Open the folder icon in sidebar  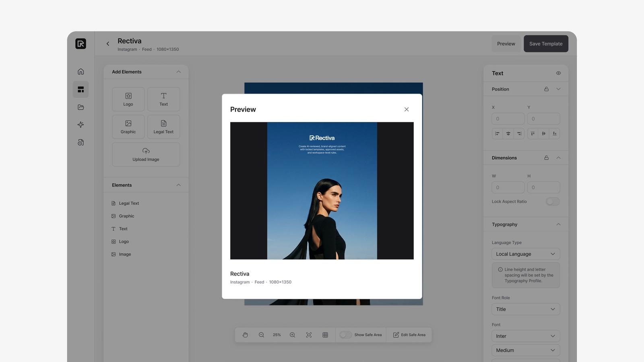(81, 107)
